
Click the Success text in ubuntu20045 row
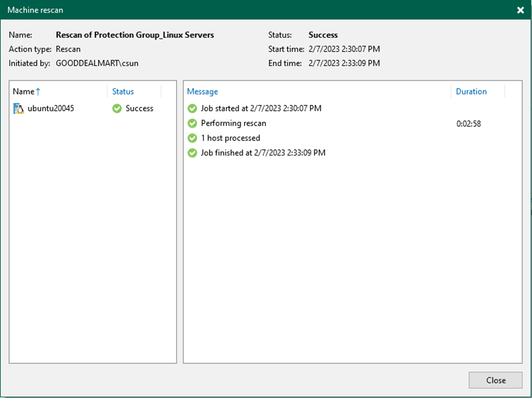(140, 108)
